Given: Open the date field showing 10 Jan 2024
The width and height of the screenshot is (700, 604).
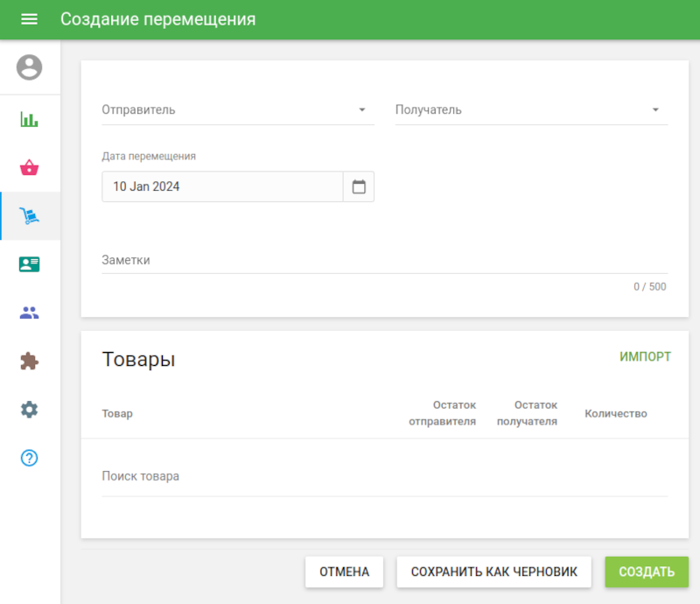Looking at the screenshot, I should [219, 186].
